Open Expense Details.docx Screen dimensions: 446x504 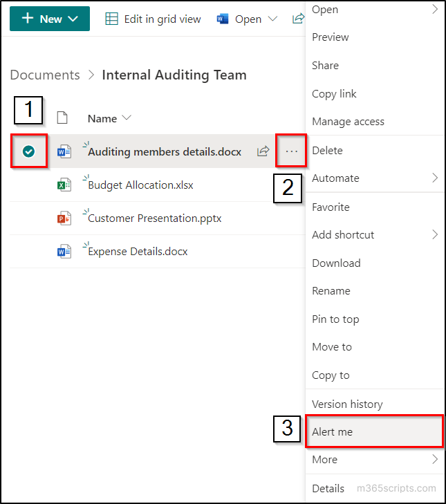[x=138, y=252]
